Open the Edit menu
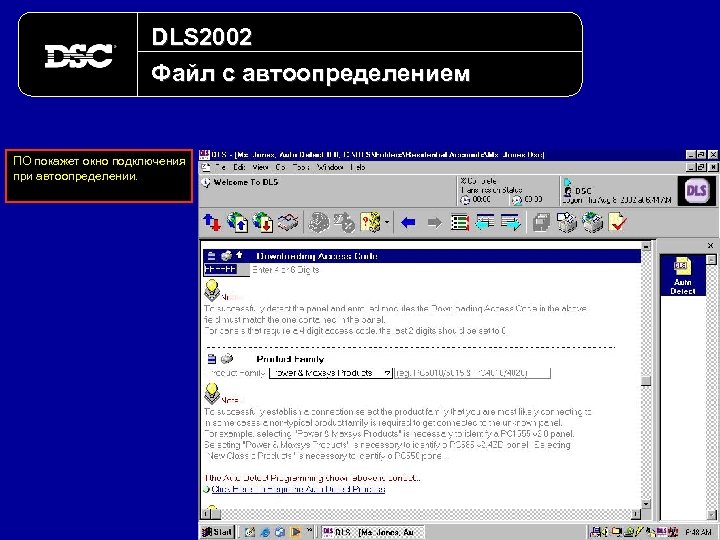Screen dimensions: 720x540 click(239, 167)
